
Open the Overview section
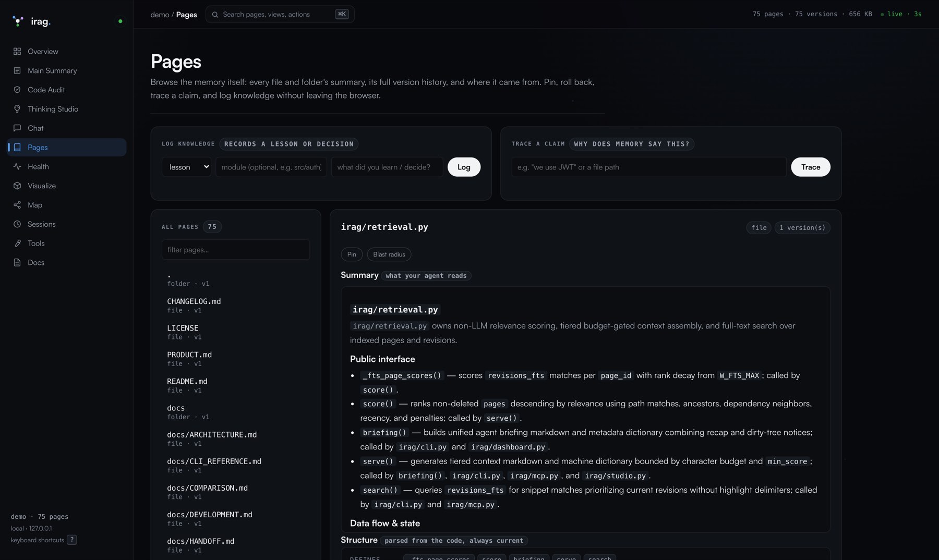click(67, 51)
